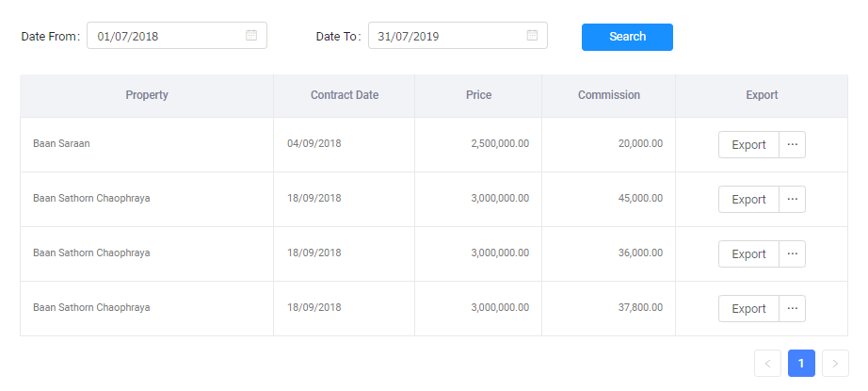
Task: Go to previous page arrow
Action: (767, 364)
